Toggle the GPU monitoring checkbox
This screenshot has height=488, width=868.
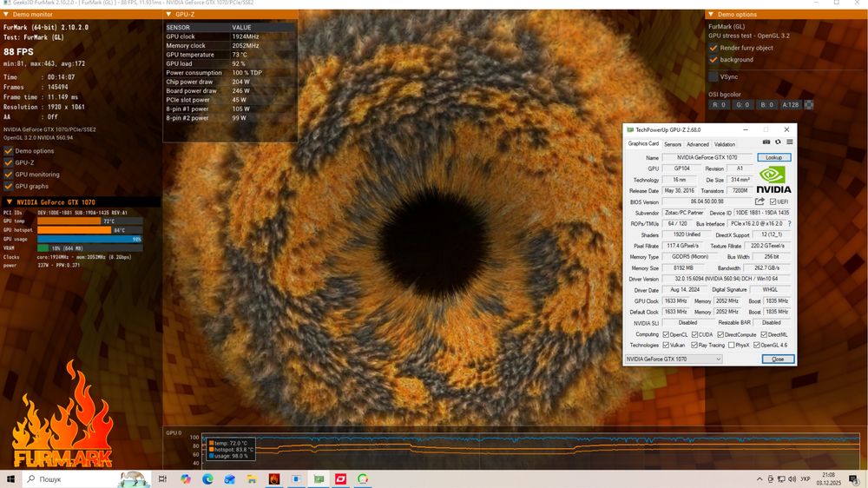[x=9, y=175]
